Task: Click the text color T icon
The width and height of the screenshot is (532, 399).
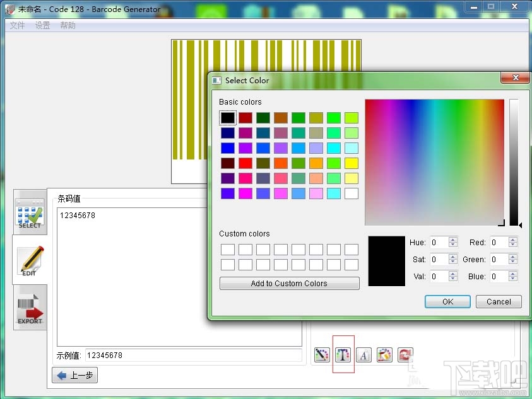Action: pyautogui.click(x=343, y=355)
